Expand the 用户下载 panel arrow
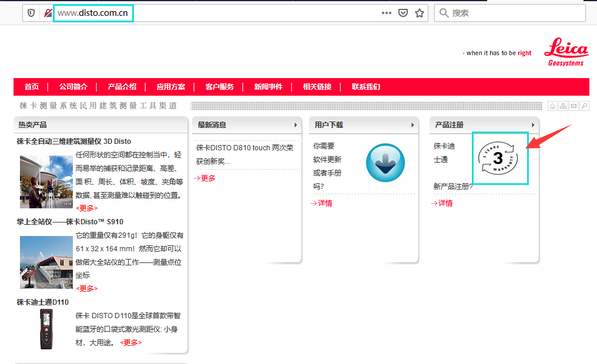Screen dimensions: 597x364 (412, 124)
